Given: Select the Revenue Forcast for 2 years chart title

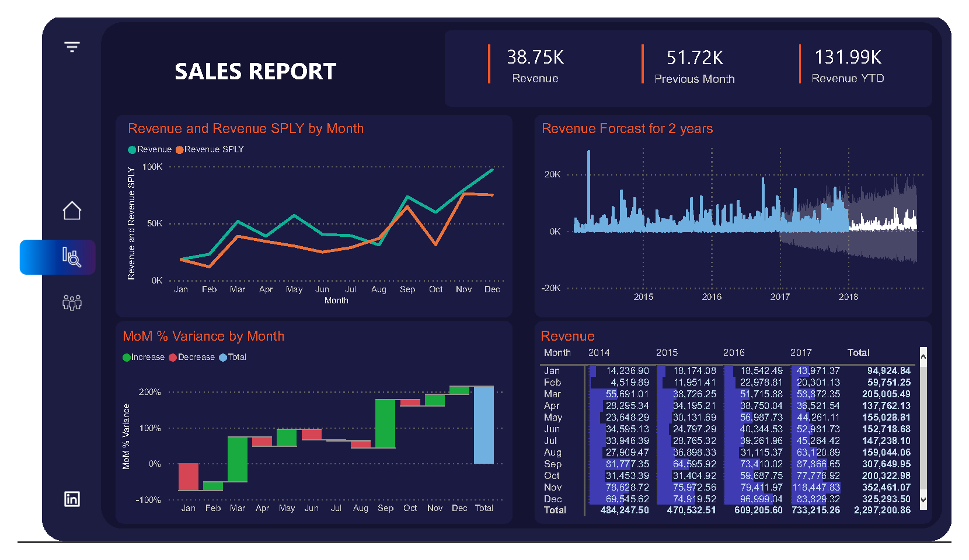Looking at the screenshot, I should click(x=626, y=128).
